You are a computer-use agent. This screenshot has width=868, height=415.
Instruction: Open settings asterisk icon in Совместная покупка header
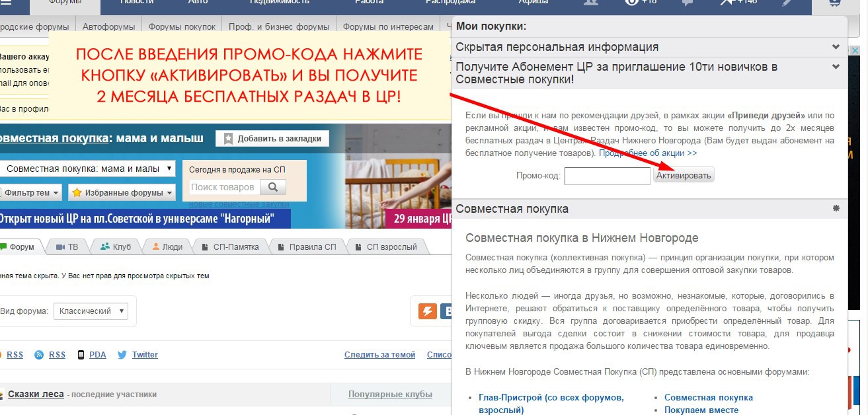pyautogui.click(x=836, y=208)
